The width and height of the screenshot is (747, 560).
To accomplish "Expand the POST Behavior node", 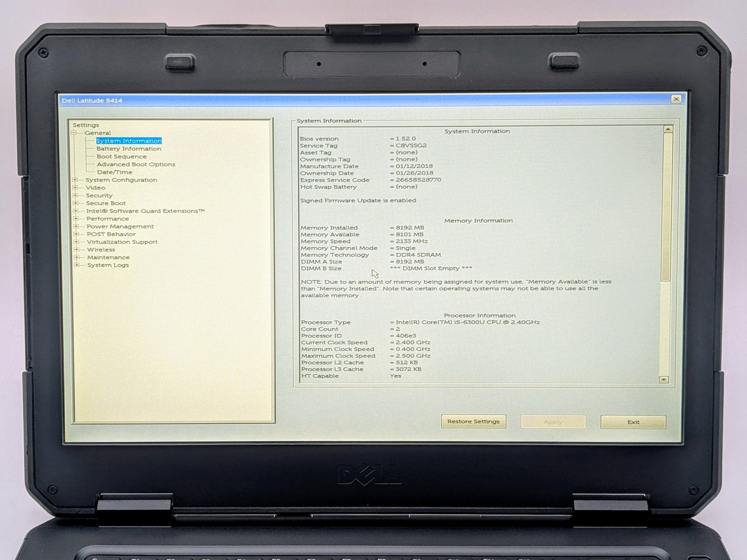I will tap(76, 234).
